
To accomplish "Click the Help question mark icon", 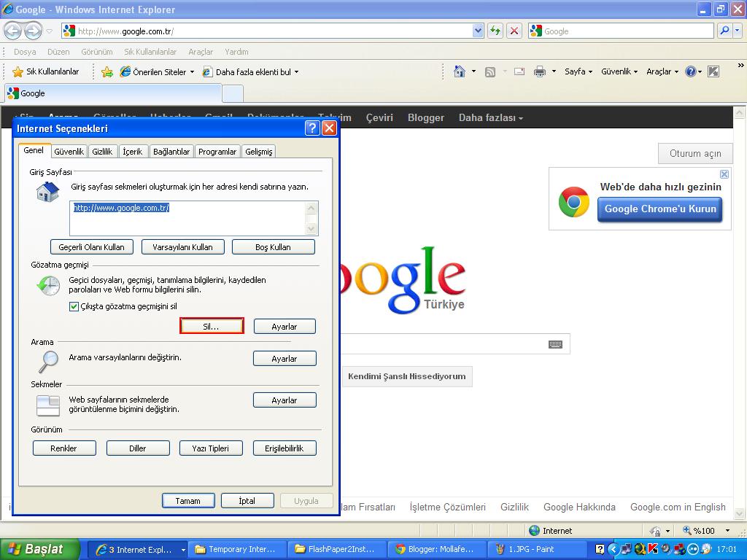I will 690,71.
